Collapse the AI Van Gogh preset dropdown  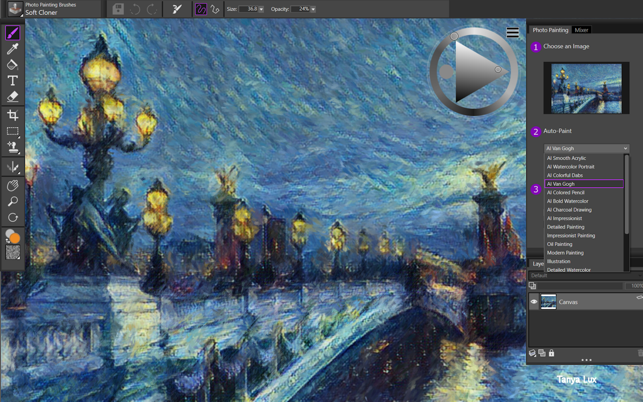pos(625,148)
